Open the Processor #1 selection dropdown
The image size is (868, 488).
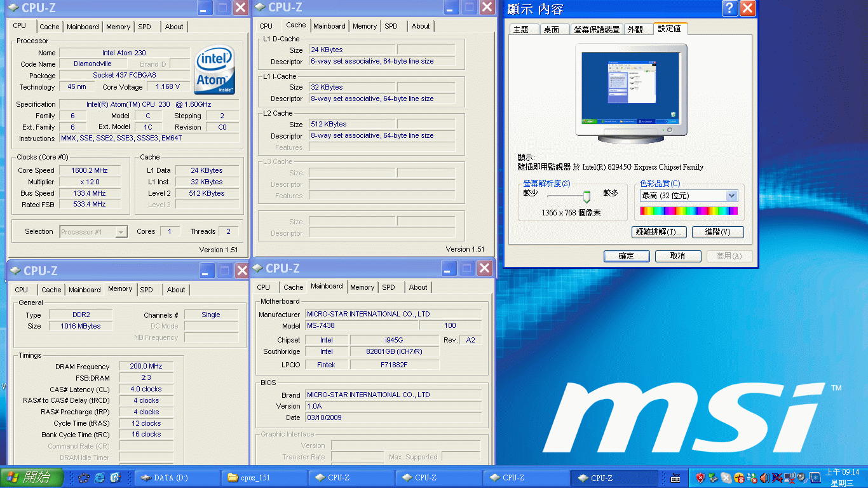[93, 232]
